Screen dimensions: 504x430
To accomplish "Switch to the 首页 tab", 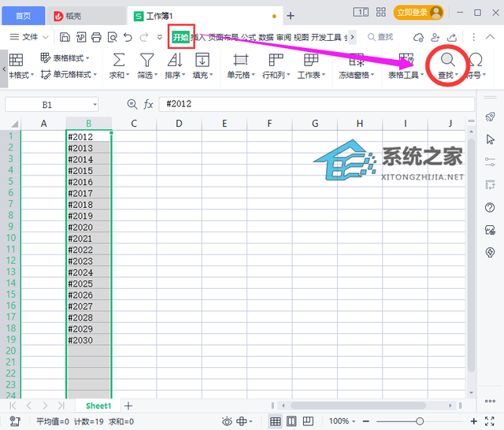I will pyautogui.click(x=24, y=16).
